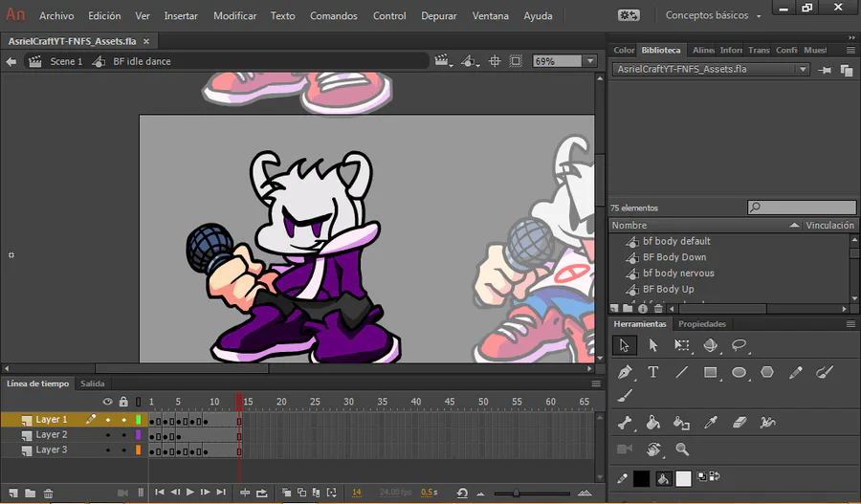Toggle lock dot for Layer 1
Screen dimensions: 861x504
pyautogui.click(x=123, y=420)
